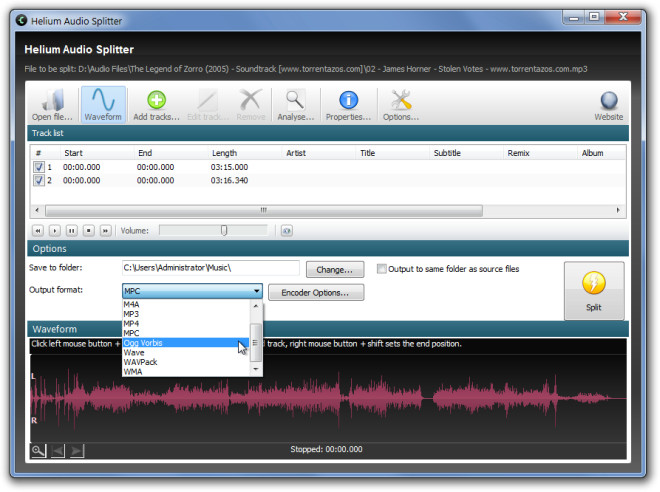Open file Properties info icon
The image size is (660, 492).
tap(348, 105)
